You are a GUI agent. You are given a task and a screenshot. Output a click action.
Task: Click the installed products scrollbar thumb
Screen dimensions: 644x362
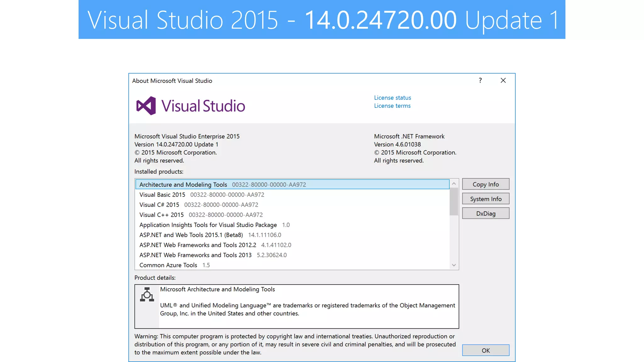coord(453,201)
